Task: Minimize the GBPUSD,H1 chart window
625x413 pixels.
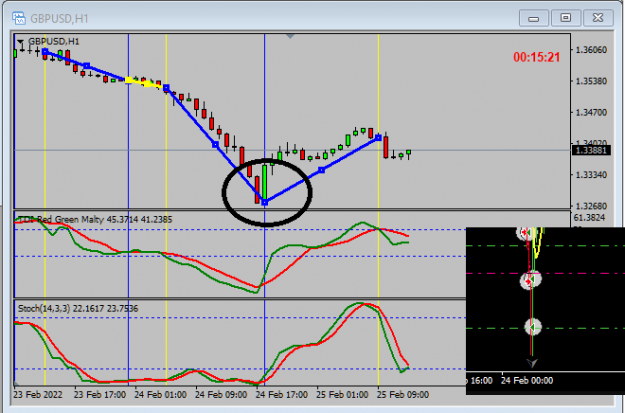Action: [534, 18]
